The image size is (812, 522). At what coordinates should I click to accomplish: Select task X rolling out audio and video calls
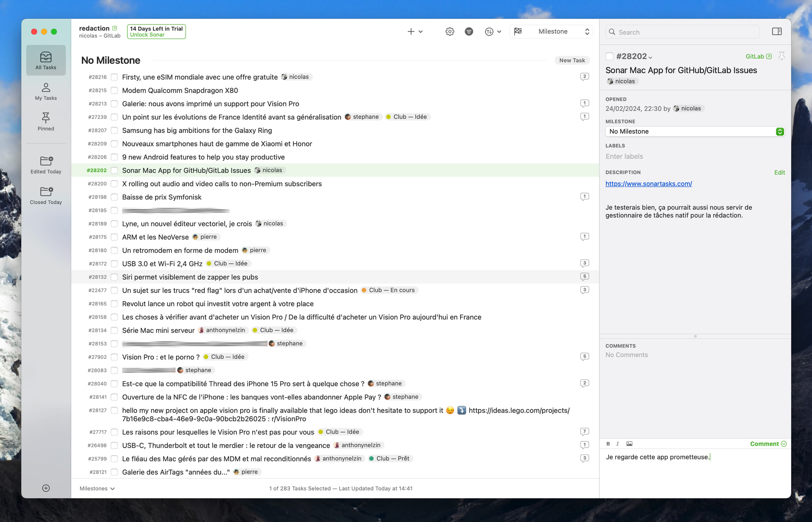click(335, 183)
